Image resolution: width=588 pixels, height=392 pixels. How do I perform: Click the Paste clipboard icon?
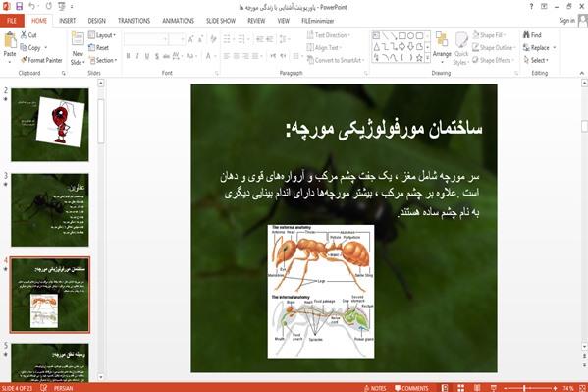pyautogui.click(x=10, y=40)
